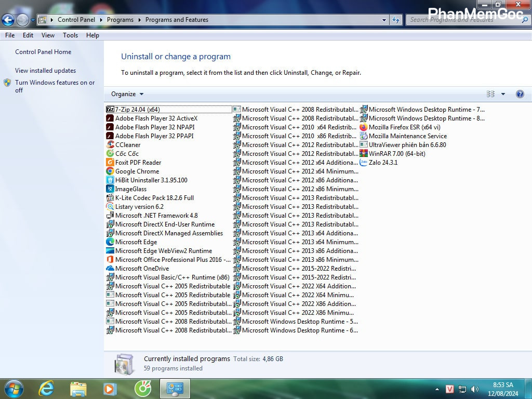Select the Google Chrome program icon
Image resolution: width=532 pixels, height=399 pixels.
tap(110, 171)
